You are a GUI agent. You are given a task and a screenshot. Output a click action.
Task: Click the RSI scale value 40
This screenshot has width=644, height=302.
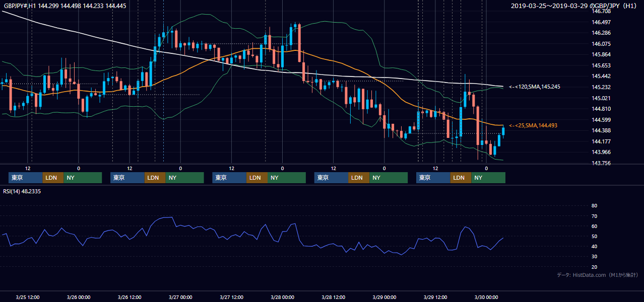pos(594,247)
